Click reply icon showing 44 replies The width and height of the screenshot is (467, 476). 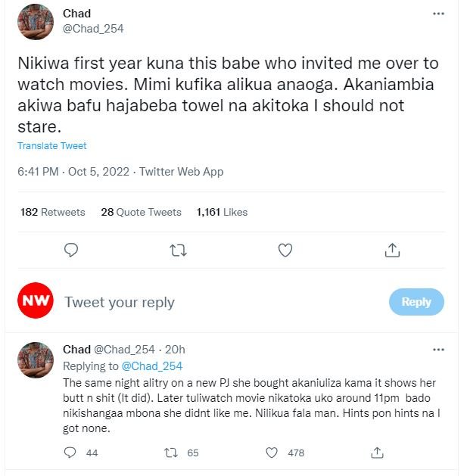point(70,453)
